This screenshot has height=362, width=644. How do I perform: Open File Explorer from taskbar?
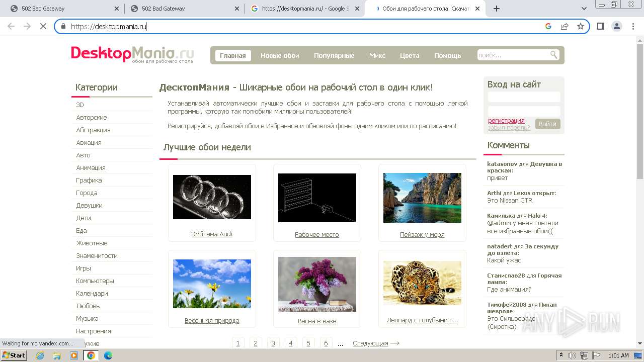(57, 355)
